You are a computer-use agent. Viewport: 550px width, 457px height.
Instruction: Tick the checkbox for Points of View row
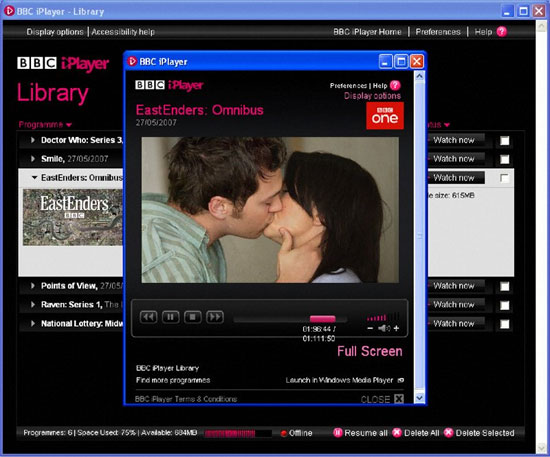505,287
